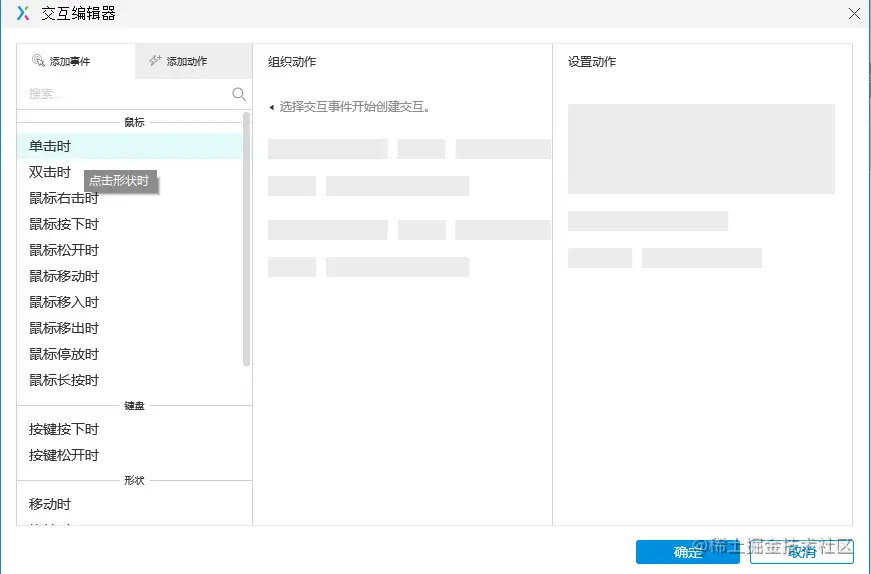
Task: Select the 鼠标右击时 event
Action: click(x=129, y=198)
